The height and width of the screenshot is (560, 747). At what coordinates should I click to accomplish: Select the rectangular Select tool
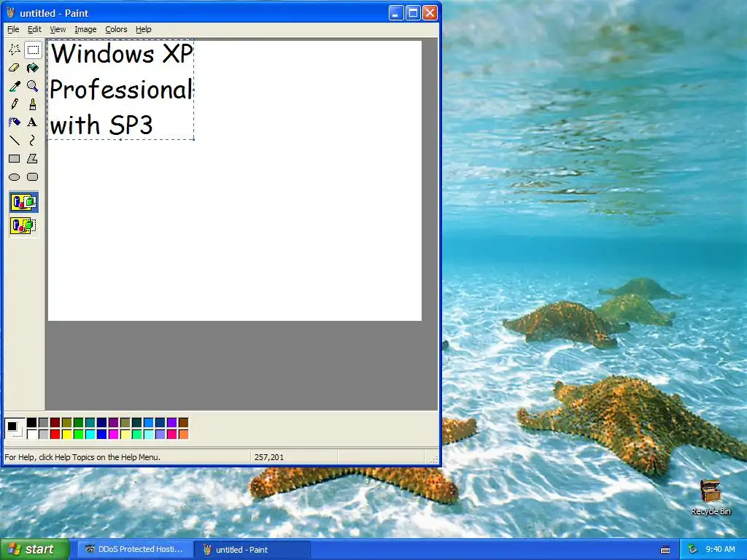tap(32, 50)
